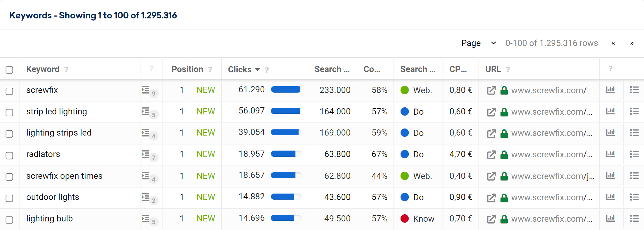Open list options icon for radiators row
The height and width of the screenshot is (230, 644).
pyautogui.click(x=634, y=154)
